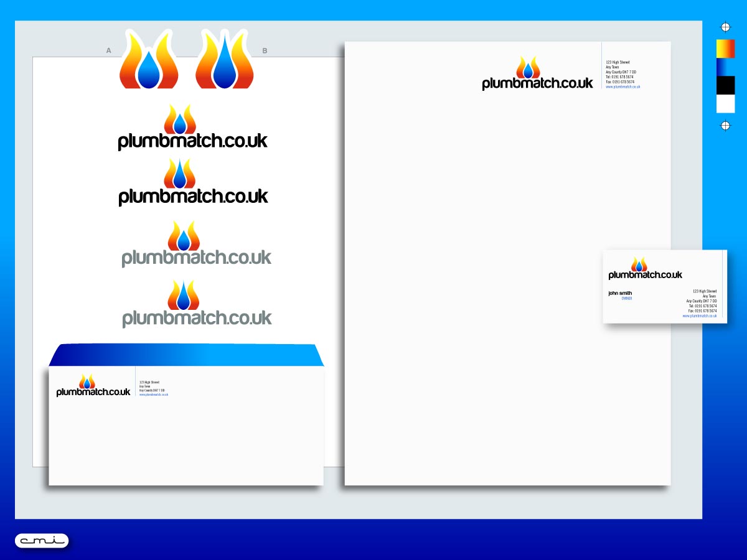
Task: Click the blue envelope flap
Action: (186, 353)
